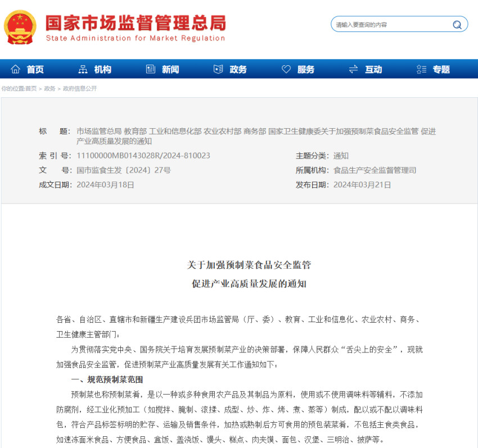Click the 国家市场监督管理总局 banner title
The image size is (478, 448).
point(135,22)
